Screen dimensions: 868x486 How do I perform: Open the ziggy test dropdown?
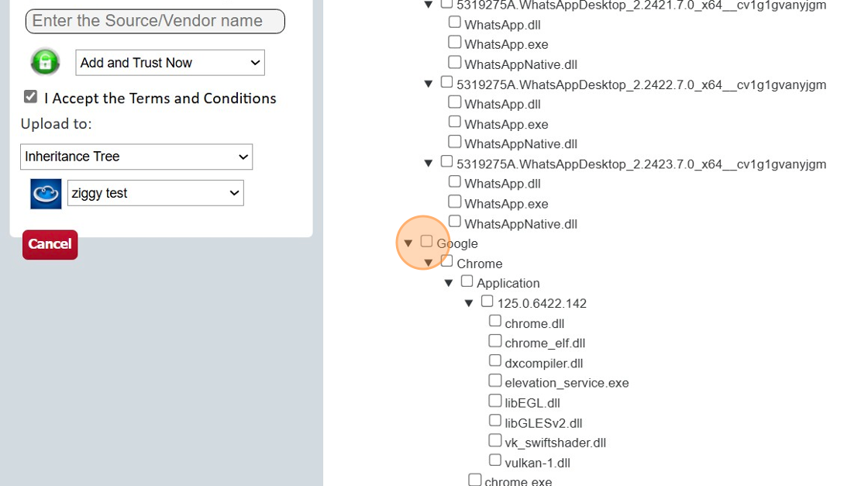tap(155, 192)
